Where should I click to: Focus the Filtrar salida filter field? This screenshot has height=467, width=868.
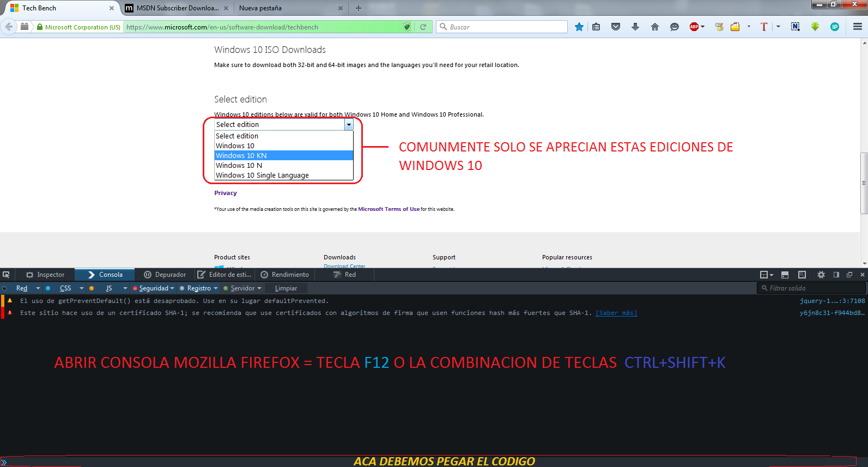811,288
